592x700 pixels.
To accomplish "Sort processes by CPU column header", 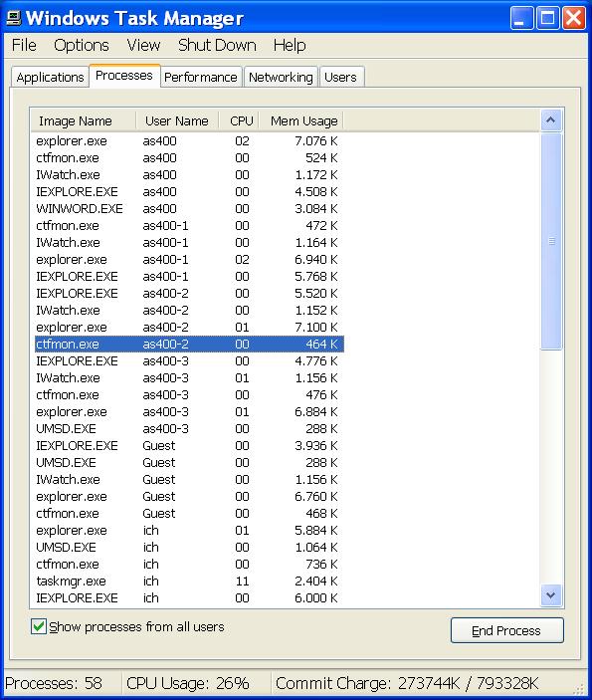I will coord(239,121).
